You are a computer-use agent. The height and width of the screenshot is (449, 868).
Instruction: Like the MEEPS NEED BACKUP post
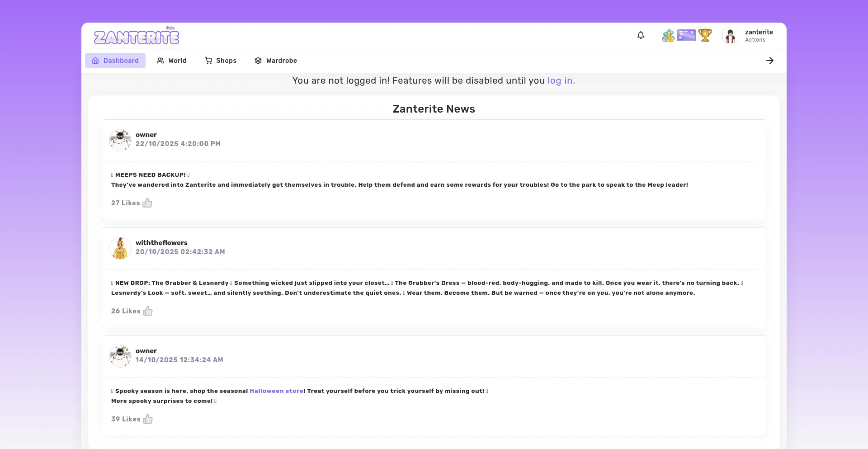click(x=147, y=203)
